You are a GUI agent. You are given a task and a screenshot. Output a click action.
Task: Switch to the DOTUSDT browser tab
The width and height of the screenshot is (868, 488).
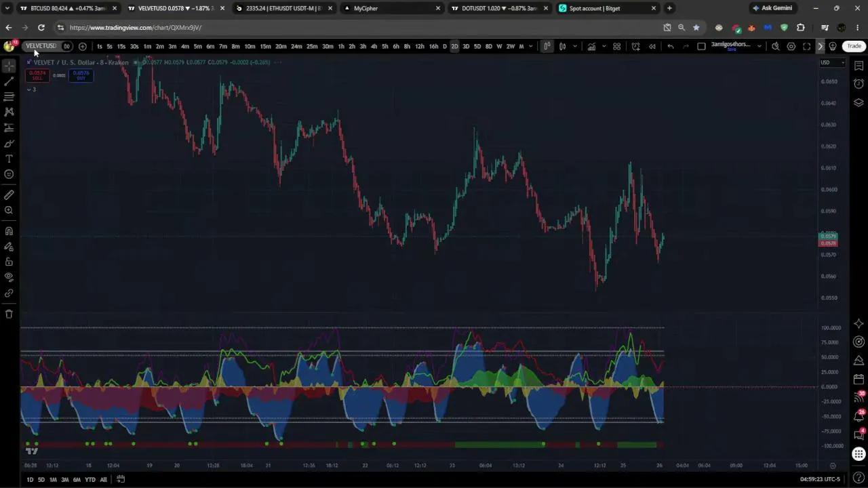coord(499,8)
